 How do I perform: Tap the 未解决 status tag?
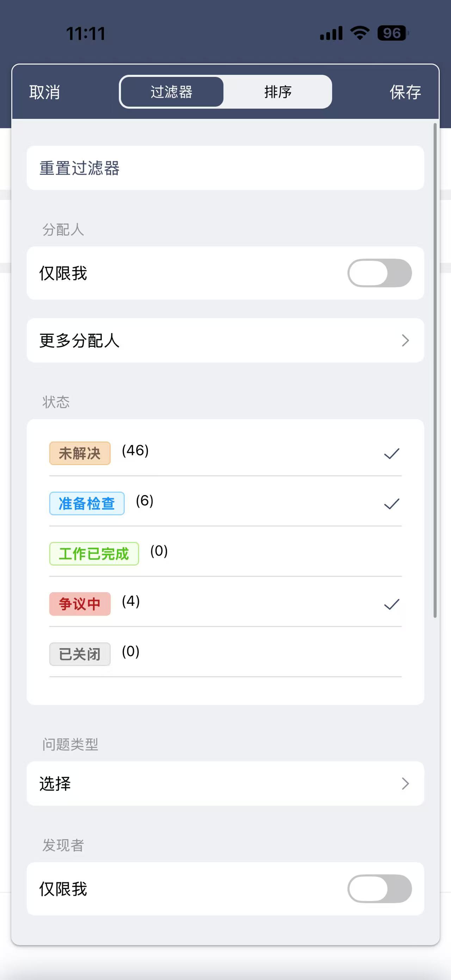pos(80,453)
